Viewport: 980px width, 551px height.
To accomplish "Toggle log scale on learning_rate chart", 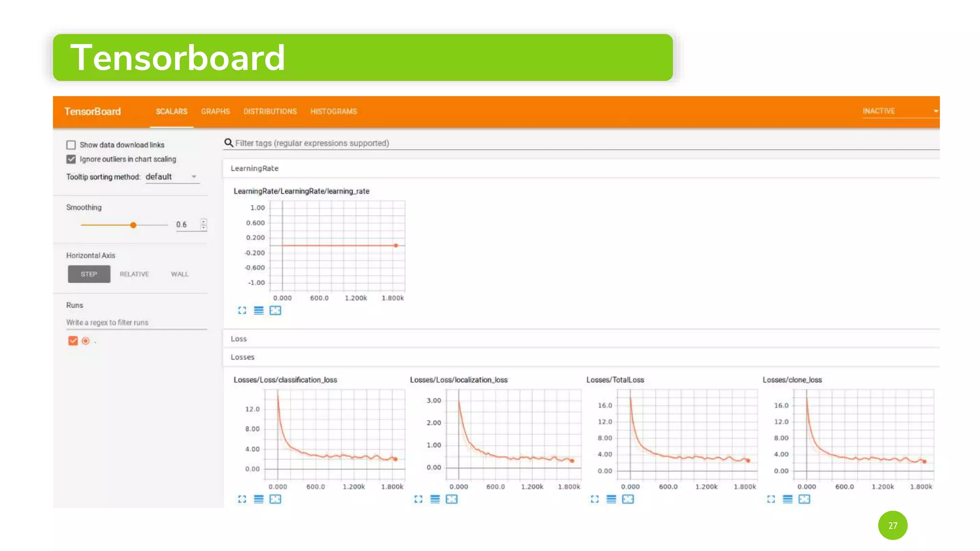I will (258, 310).
